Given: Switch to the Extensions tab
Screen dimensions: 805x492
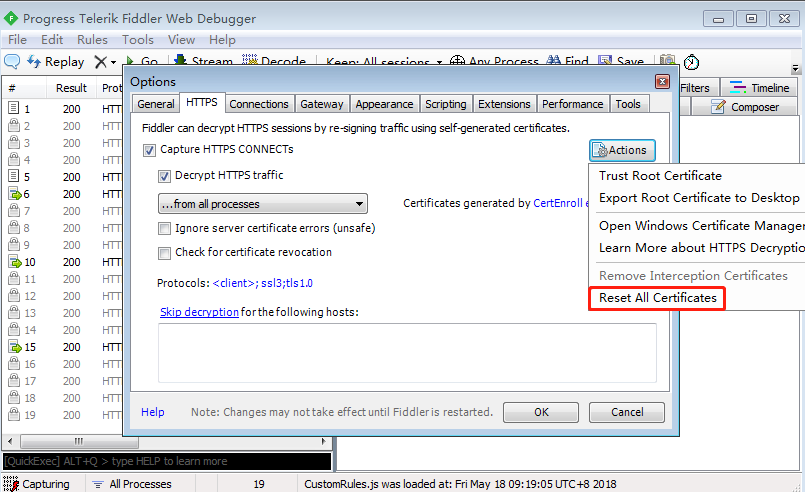Looking at the screenshot, I should [x=504, y=104].
